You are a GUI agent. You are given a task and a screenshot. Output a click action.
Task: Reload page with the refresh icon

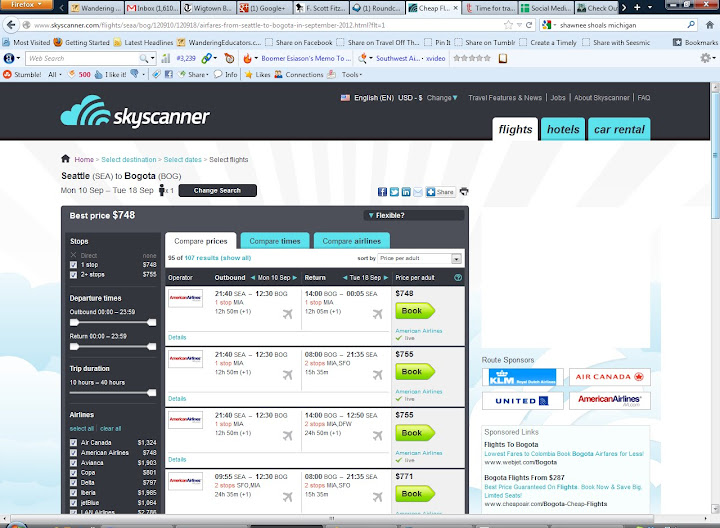tap(529, 25)
